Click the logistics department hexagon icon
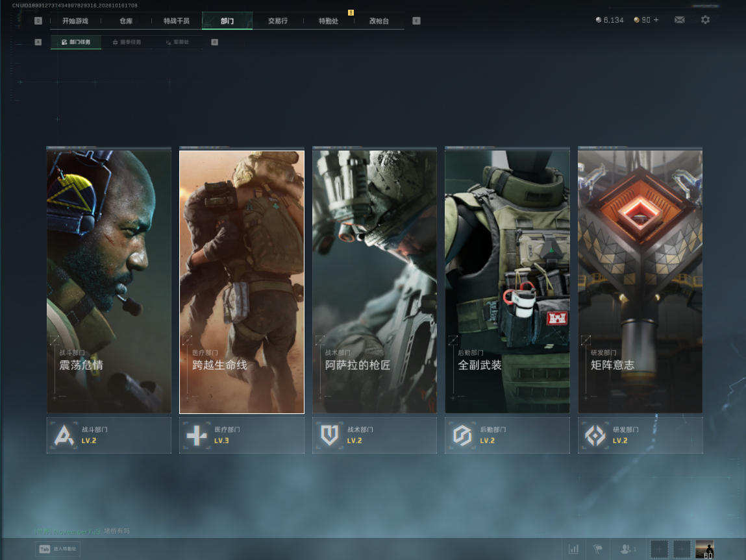Image resolution: width=746 pixels, height=560 pixels. point(462,435)
